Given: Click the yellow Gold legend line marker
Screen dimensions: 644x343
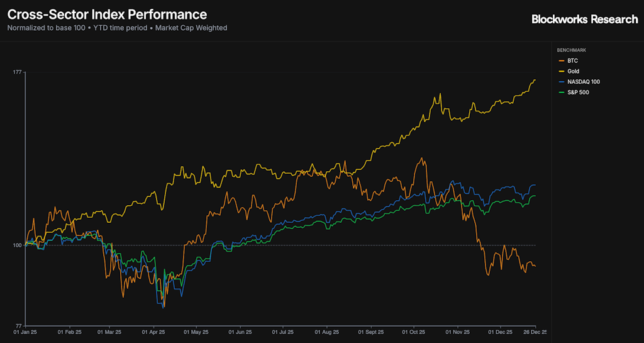Looking at the screenshot, I should pos(561,71).
